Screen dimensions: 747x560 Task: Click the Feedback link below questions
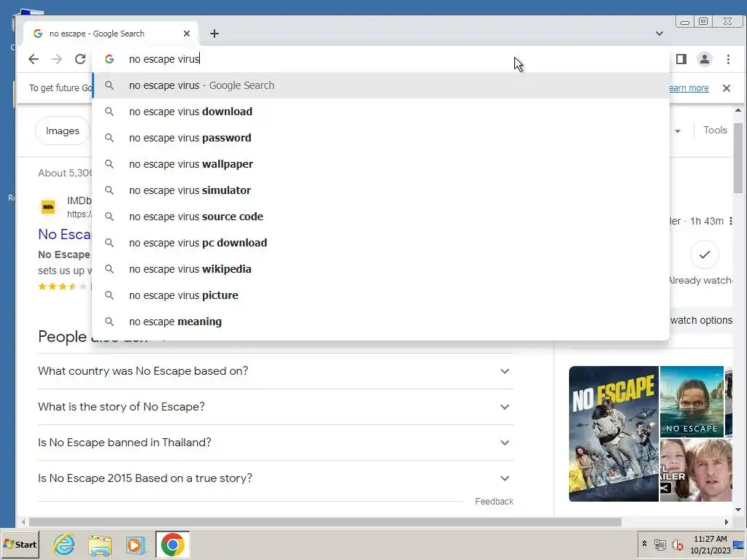494,502
